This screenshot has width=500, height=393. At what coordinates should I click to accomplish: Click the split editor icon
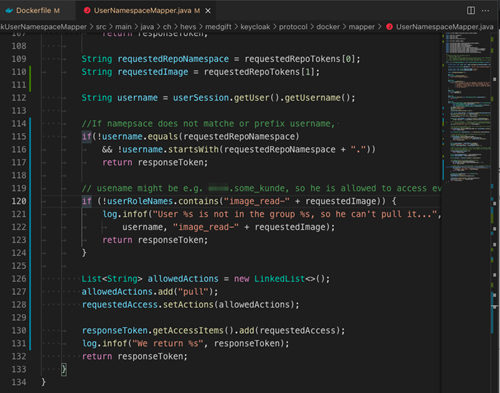(471, 10)
